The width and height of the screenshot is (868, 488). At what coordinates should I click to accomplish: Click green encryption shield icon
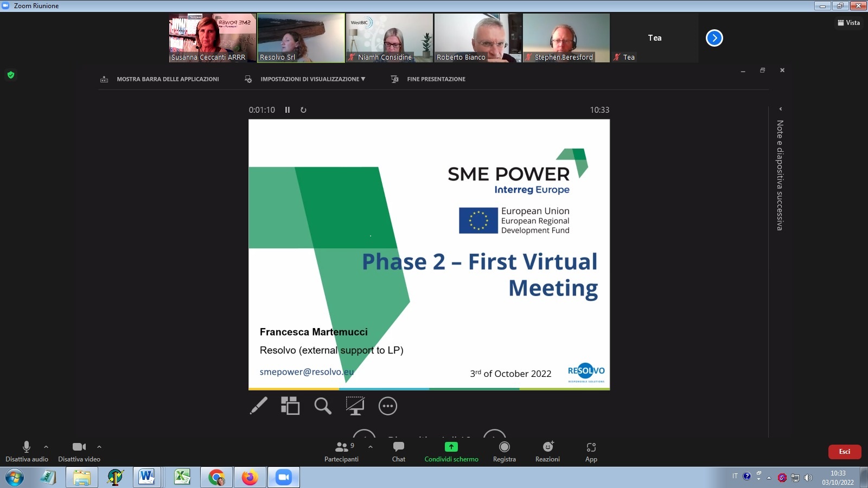click(x=11, y=75)
